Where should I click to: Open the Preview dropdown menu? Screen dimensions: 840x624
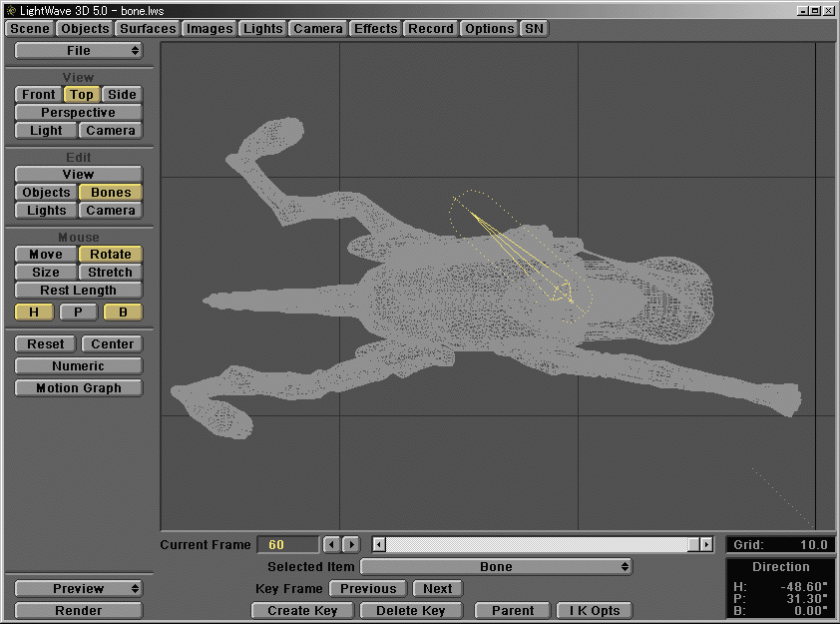tap(78, 588)
